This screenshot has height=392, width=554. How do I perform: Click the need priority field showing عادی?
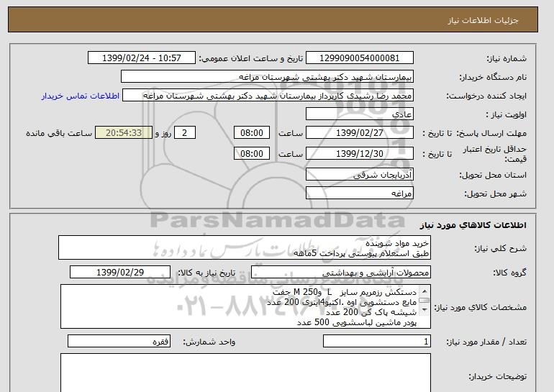pos(370,114)
